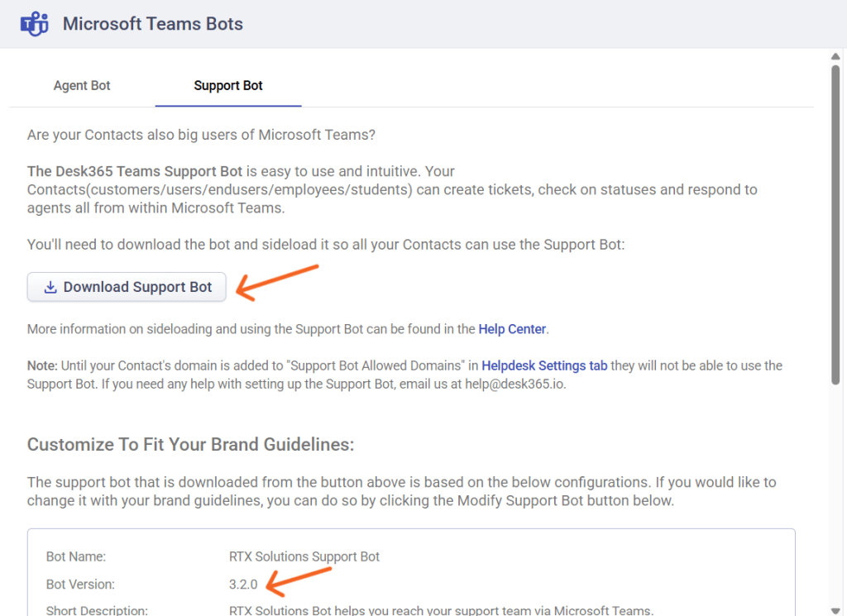Click the orange arrow beside the download button

pyautogui.click(x=277, y=280)
